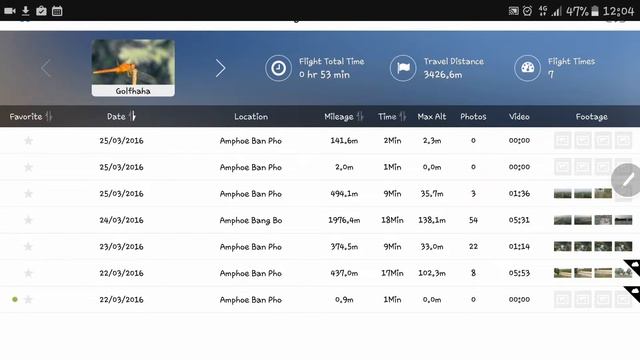Screen dimensions: 640x360
Task: Tap the round pencil edit button
Action: (x=627, y=180)
